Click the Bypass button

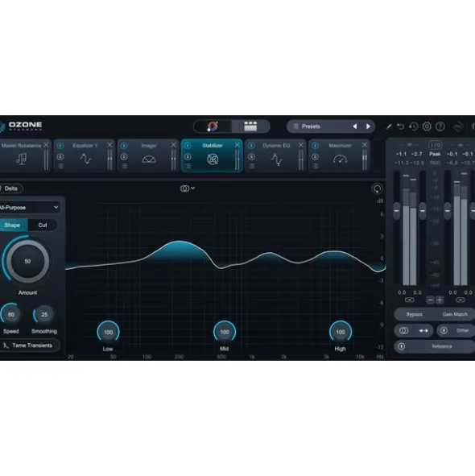(414, 314)
